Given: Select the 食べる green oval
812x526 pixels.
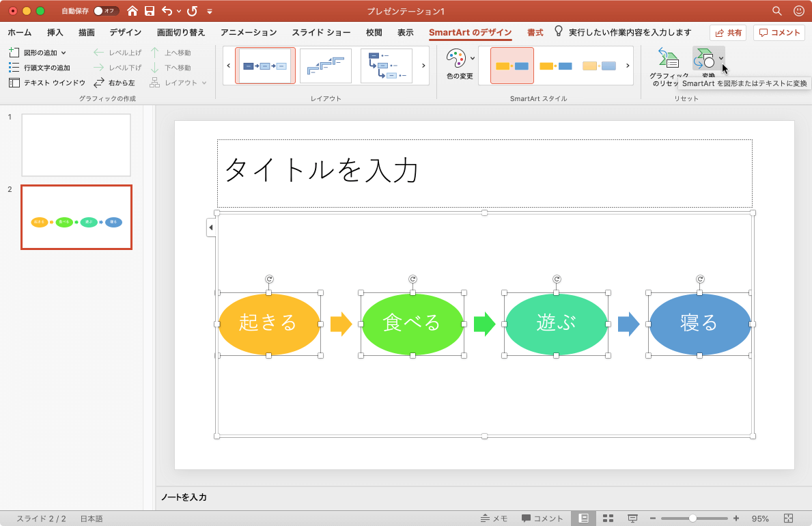Looking at the screenshot, I should point(412,324).
